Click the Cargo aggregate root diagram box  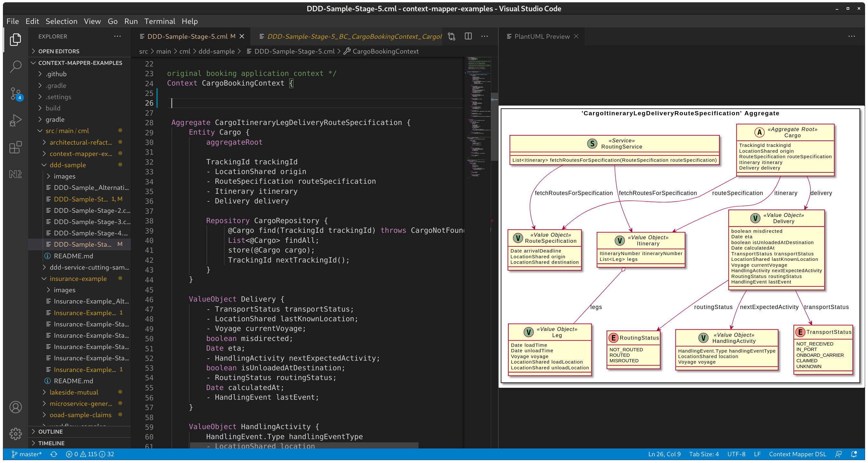[x=785, y=150]
